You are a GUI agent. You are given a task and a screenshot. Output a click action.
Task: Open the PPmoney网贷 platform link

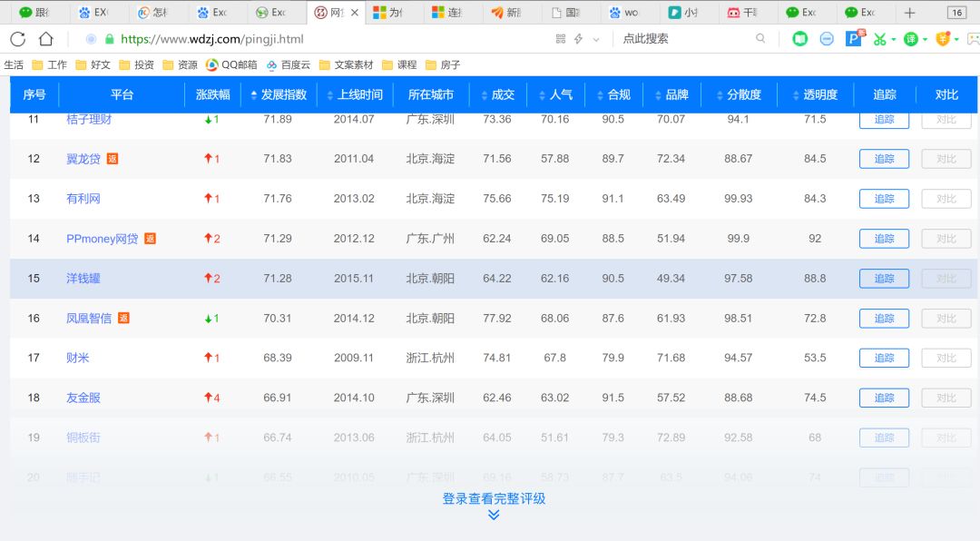(x=102, y=239)
